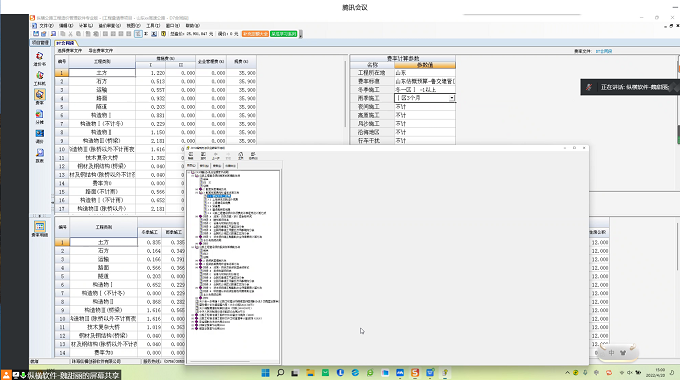Open the 工具(T) menu
The image size is (680, 380).
coord(153,26)
